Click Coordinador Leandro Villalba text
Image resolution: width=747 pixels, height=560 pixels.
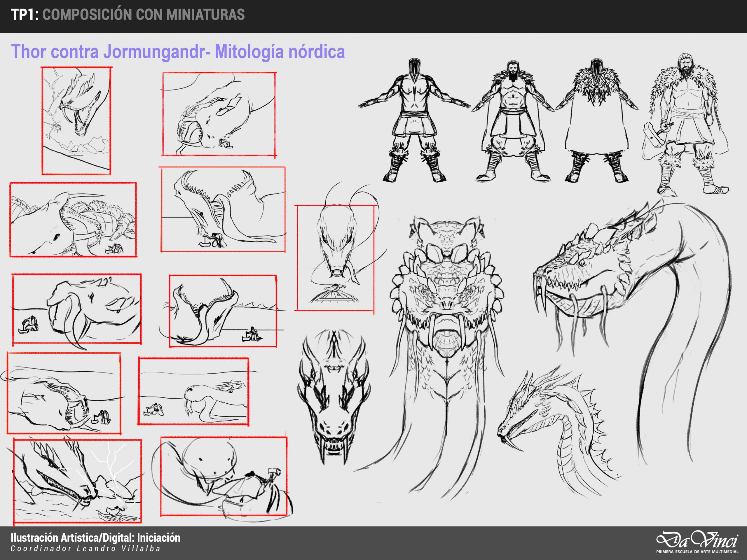(85, 549)
